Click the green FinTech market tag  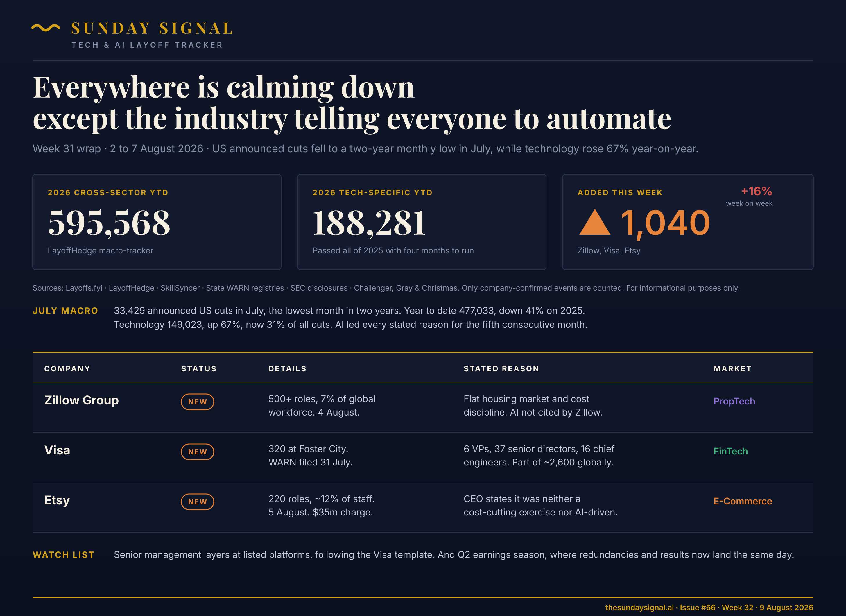tap(730, 451)
